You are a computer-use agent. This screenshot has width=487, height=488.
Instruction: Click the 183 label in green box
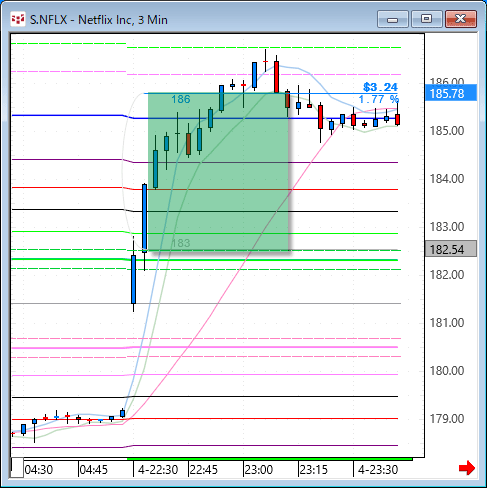[x=181, y=243]
